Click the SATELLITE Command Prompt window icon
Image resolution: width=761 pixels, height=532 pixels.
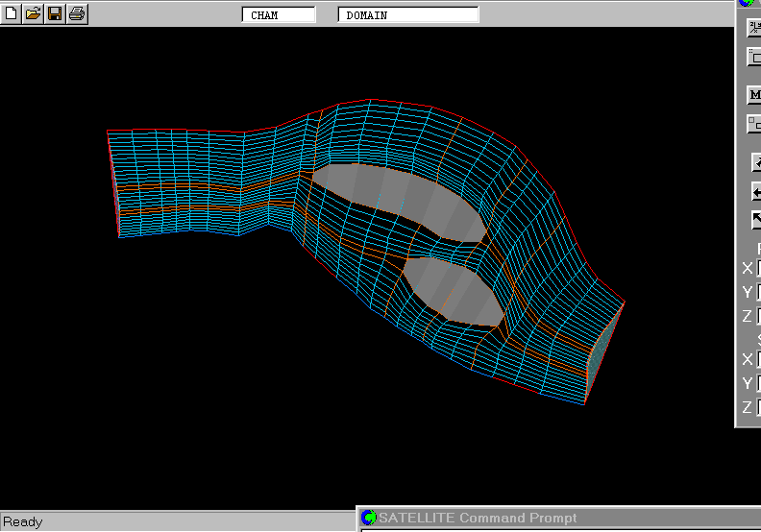(368, 519)
